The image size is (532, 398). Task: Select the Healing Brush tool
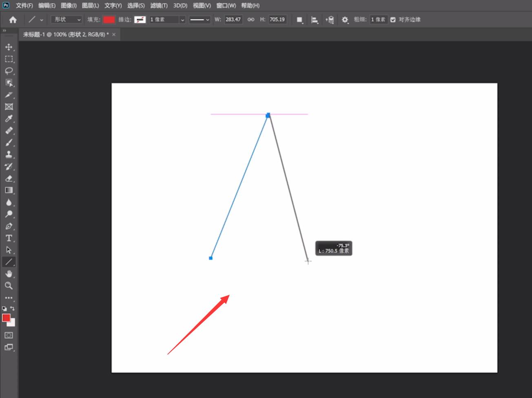pyautogui.click(x=9, y=131)
